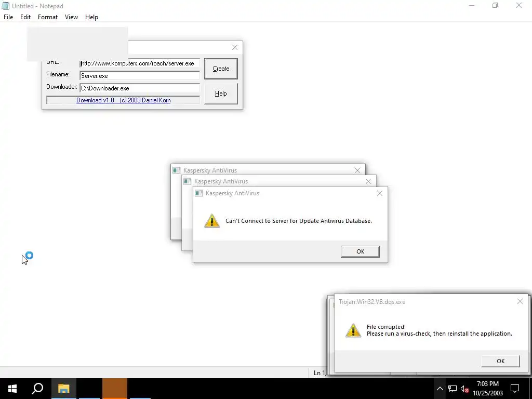The width and height of the screenshot is (532, 399).
Task: Click the 'Ln 1' status bar entry
Action: [319, 373]
